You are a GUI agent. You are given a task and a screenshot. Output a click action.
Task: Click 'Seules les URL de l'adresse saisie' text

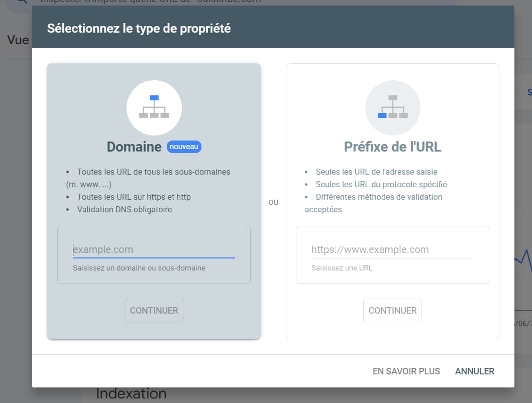(x=377, y=172)
